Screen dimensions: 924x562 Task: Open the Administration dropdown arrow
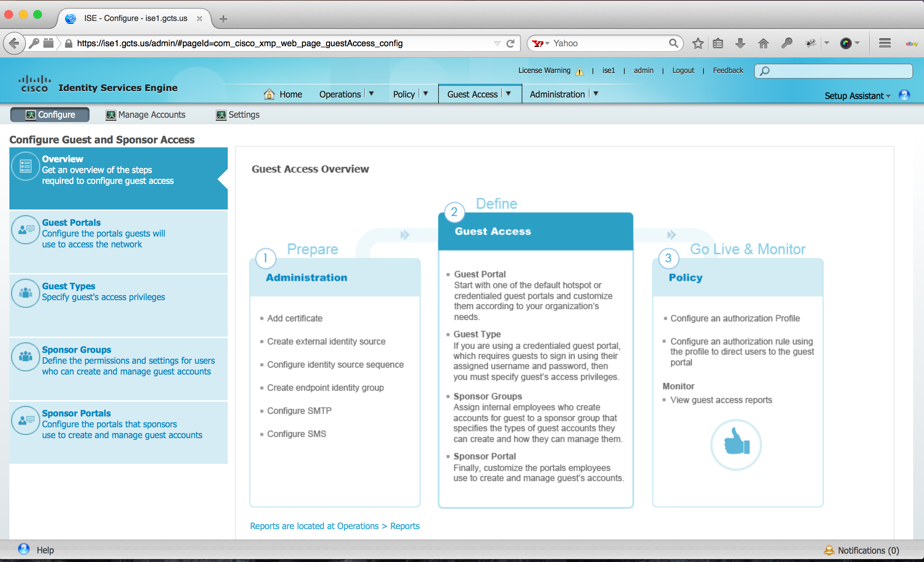coord(596,94)
